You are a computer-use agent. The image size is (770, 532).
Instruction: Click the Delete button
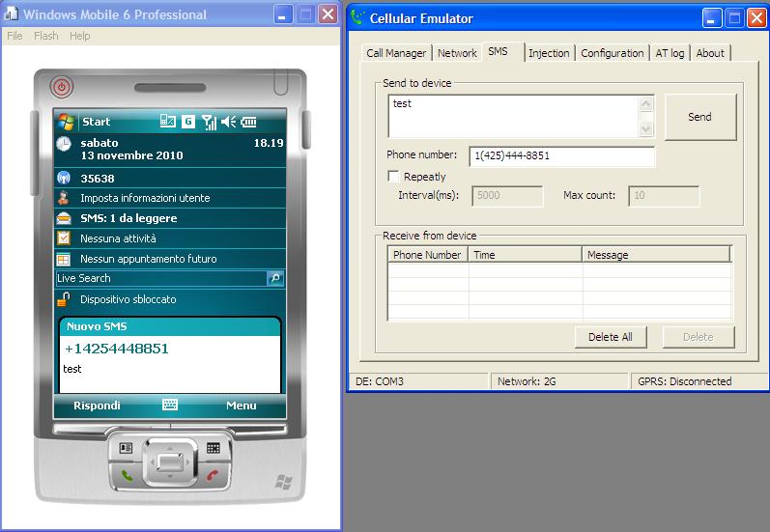pyautogui.click(x=699, y=337)
